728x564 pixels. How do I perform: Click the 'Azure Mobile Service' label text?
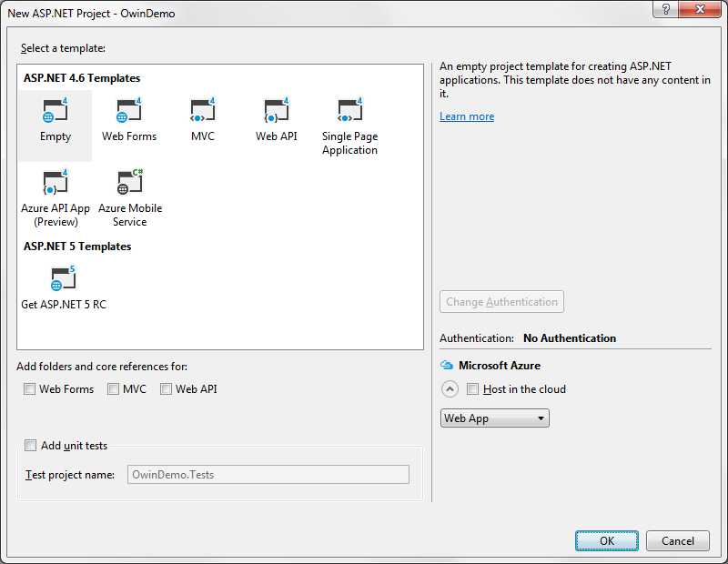click(x=130, y=215)
